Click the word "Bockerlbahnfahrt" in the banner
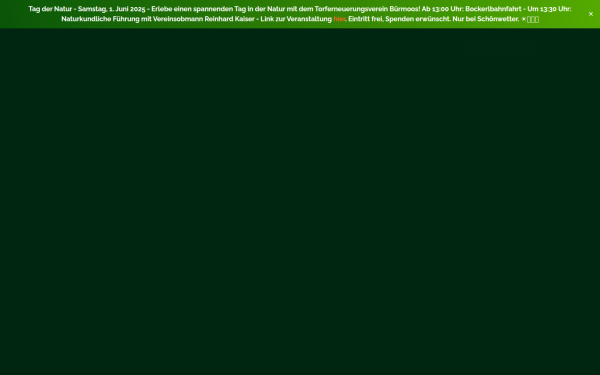 [x=493, y=9]
